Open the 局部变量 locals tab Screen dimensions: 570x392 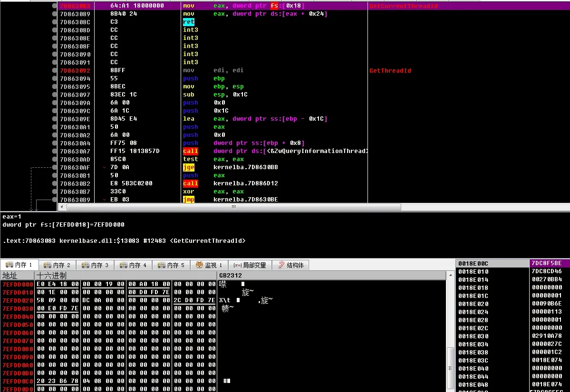(x=250, y=265)
